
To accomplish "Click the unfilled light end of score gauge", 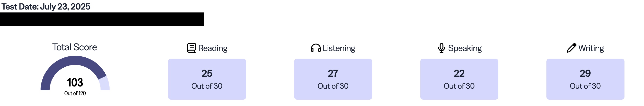I will (104, 84).
